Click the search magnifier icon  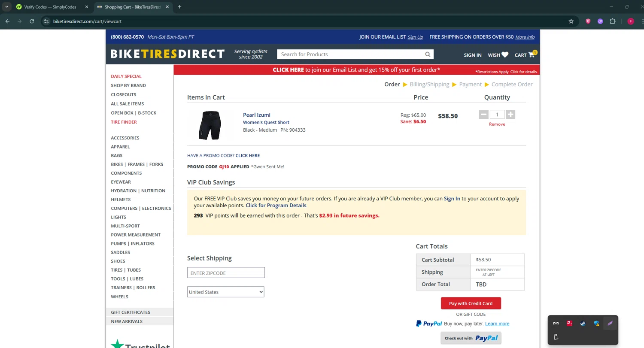pyautogui.click(x=428, y=54)
